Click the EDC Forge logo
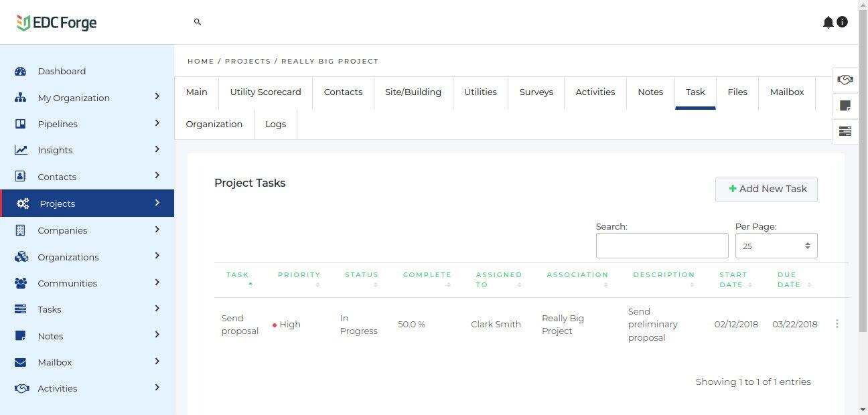 pyautogui.click(x=57, y=23)
